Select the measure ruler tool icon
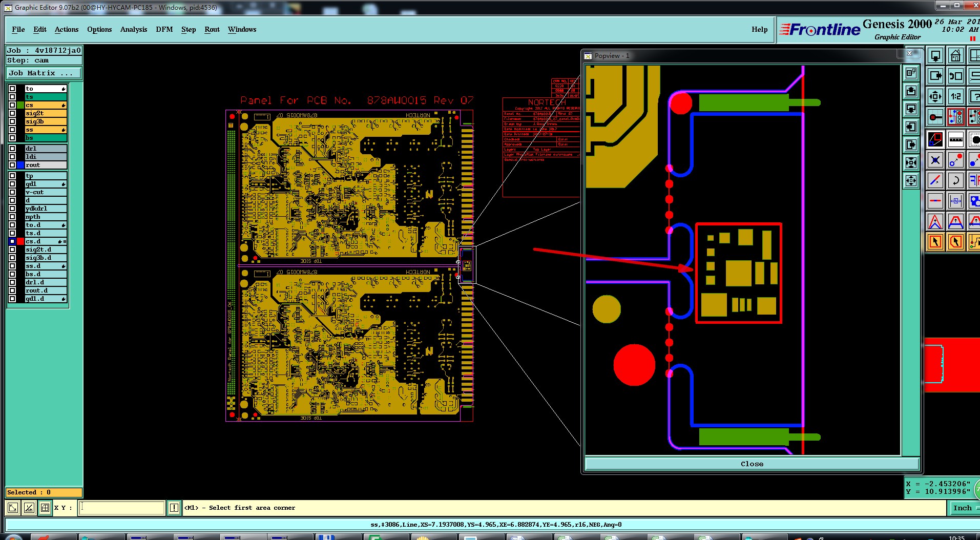Image resolution: width=980 pixels, height=540 pixels. [x=955, y=139]
